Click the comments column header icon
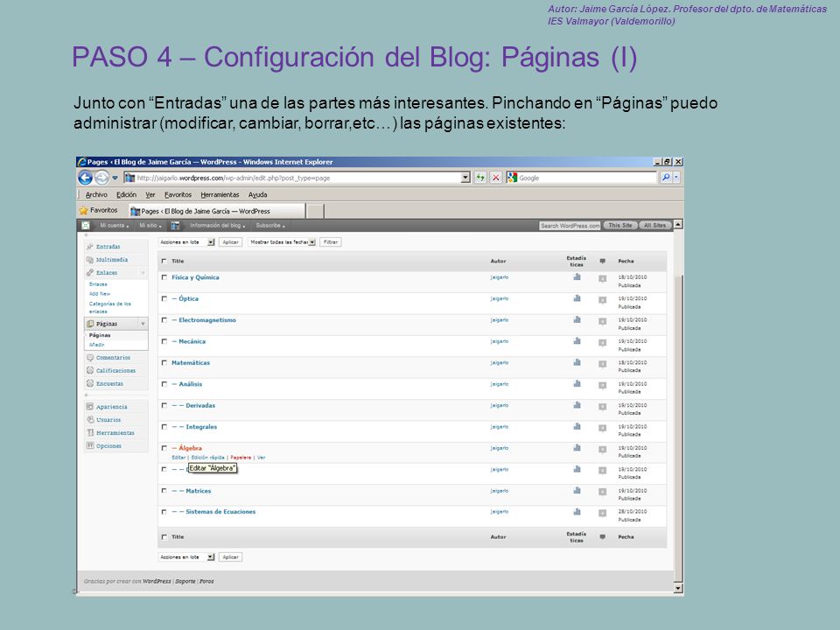The width and height of the screenshot is (840, 630). click(x=603, y=261)
